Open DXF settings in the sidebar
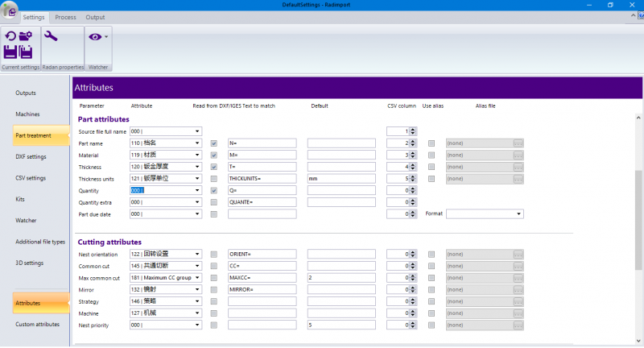This screenshot has height=348, width=644. pos(31,156)
